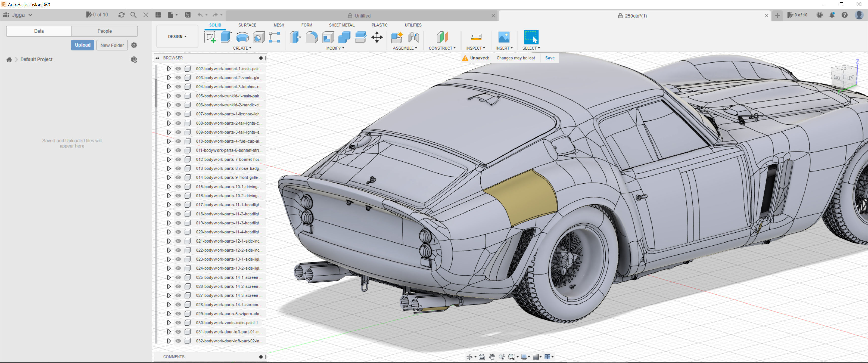Expand 010-bodywork-parts-4-fuel-cap node
Image resolution: width=868 pixels, height=363 pixels.
(169, 141)
